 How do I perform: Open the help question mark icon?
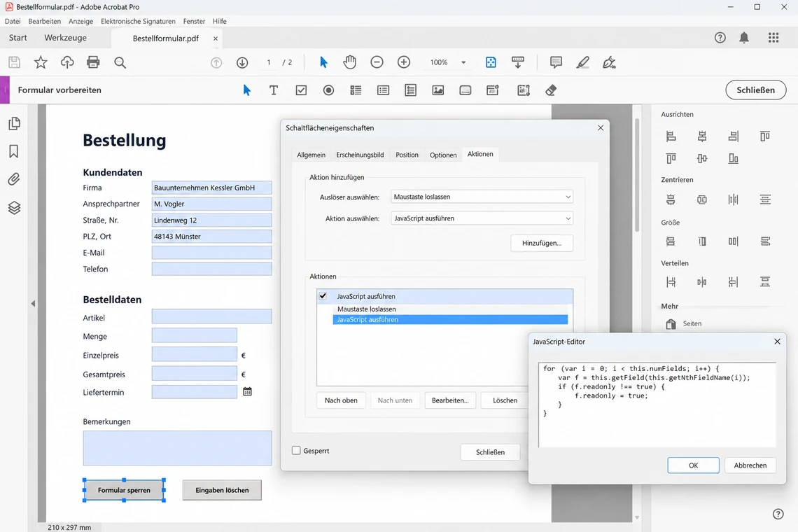(720, 38)
